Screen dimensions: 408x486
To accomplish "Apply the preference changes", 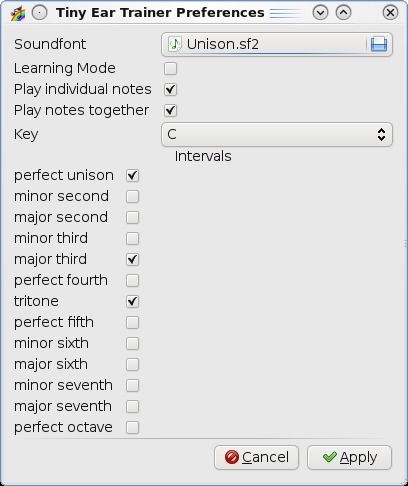I will pyautogui.click(x=349, y=457).
